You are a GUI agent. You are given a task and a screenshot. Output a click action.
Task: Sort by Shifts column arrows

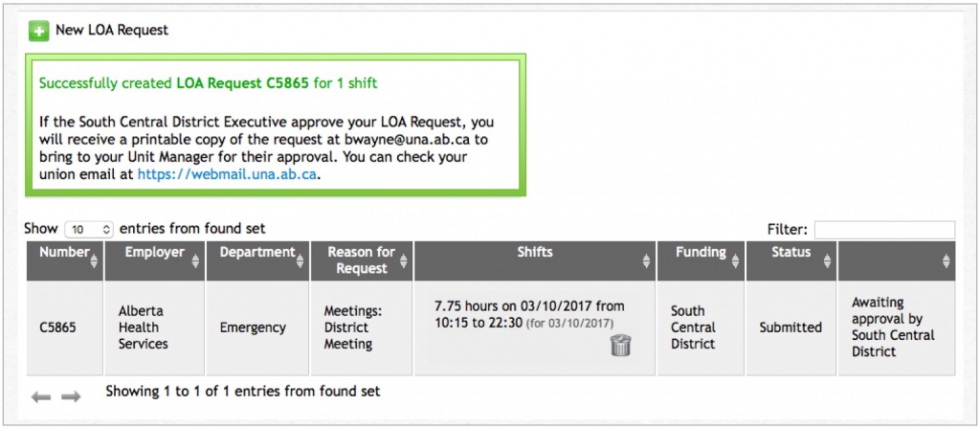tap(646, 260)
